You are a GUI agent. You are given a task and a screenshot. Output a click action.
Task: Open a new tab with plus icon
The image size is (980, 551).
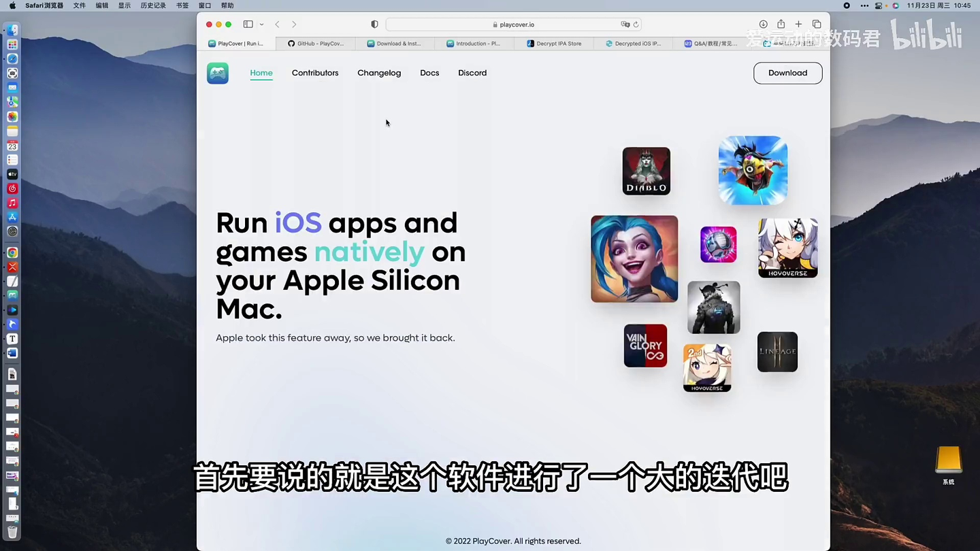(798, 24)
